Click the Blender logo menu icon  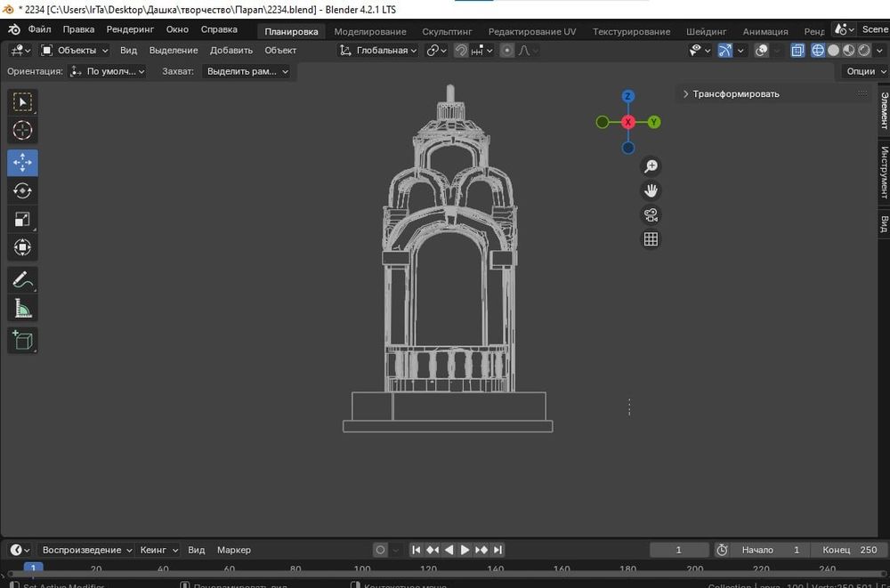(x=14, y=29)
